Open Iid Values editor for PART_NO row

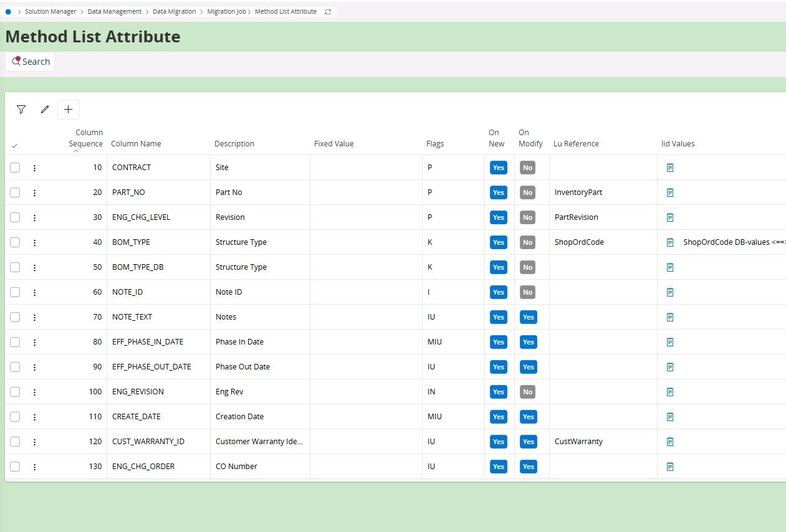(x=670, y=192)
